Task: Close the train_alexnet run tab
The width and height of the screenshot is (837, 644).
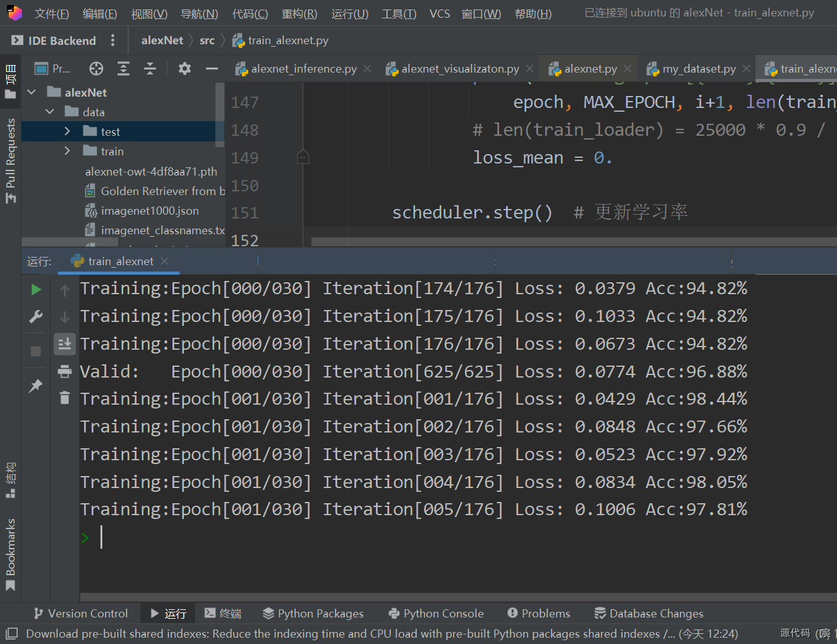Action: point(164,261)
